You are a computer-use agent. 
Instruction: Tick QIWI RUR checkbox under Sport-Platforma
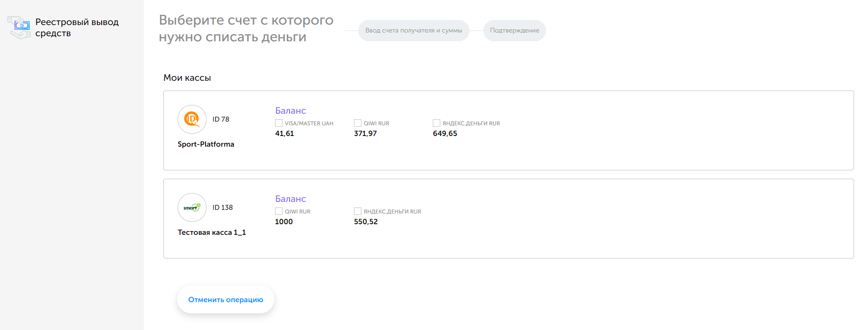click(x=358, y=123)
